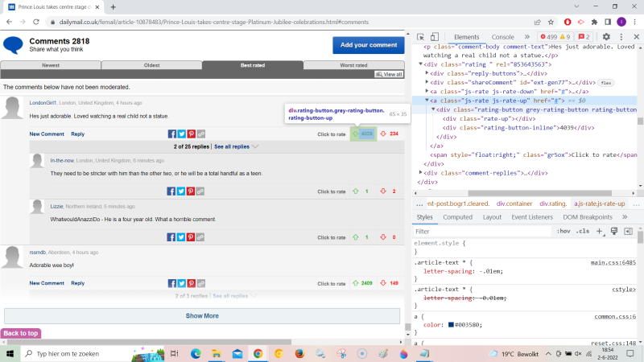The height and width of the screenshot is (362, 644).
Task: Click the Add your comment button
Action: click(x=368, y=45)
